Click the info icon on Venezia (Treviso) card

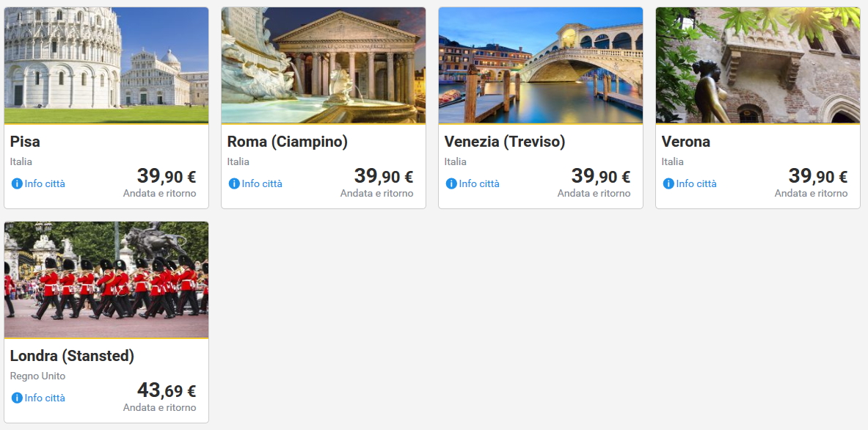(451, 183)
